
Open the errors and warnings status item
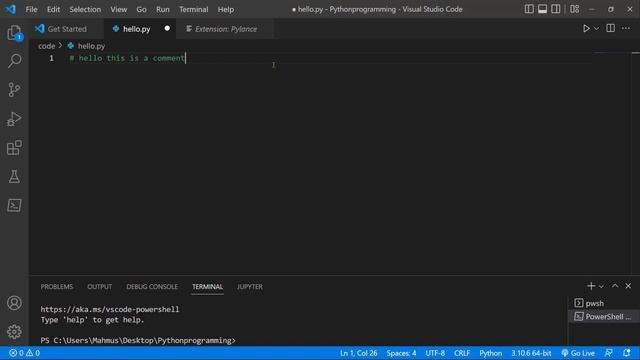pyautogui.click(x=24, y=353)
